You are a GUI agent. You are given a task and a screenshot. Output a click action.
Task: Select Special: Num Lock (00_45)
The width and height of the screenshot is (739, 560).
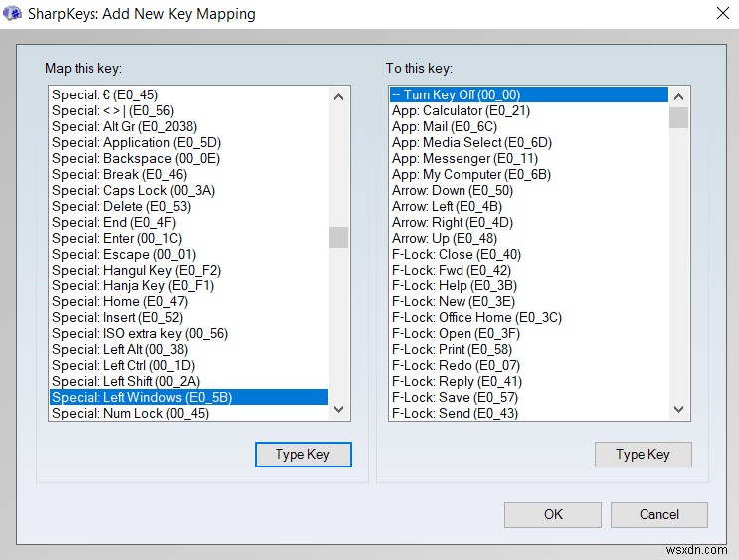tap(189, 414)
